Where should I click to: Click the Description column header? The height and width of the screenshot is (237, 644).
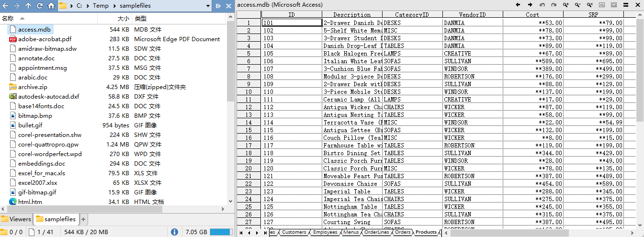(352, 14)
